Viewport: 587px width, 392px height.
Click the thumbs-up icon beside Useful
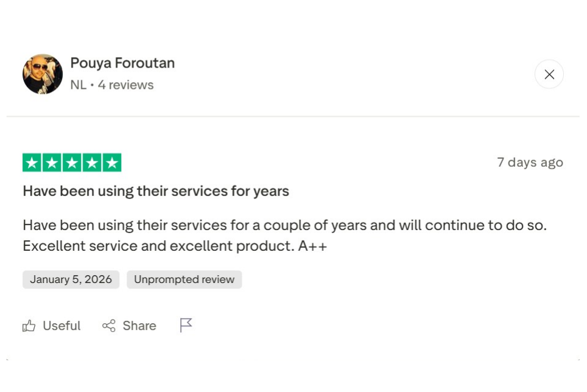tap(29, 326)
